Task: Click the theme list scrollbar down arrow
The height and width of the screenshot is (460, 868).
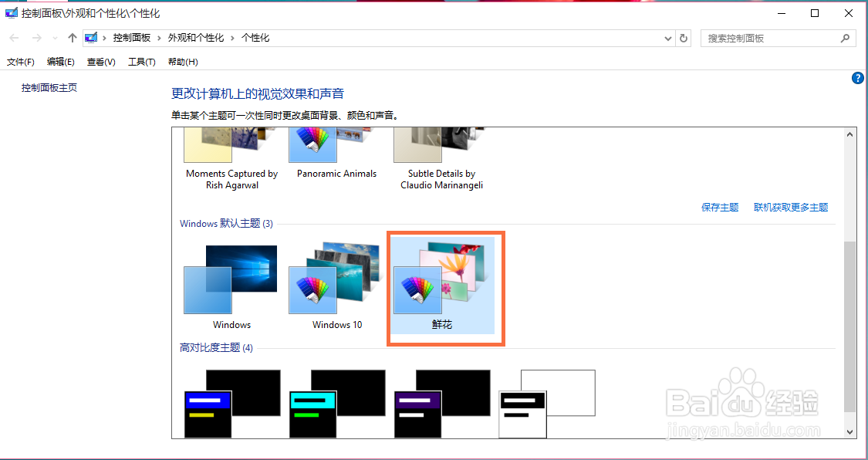Action: tap(849, 431)
